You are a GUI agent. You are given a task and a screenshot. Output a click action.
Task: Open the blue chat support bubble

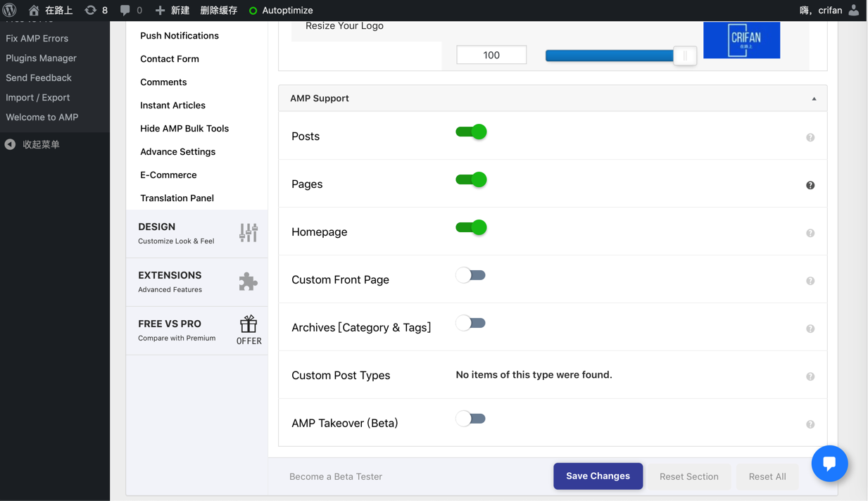[829, 463]
